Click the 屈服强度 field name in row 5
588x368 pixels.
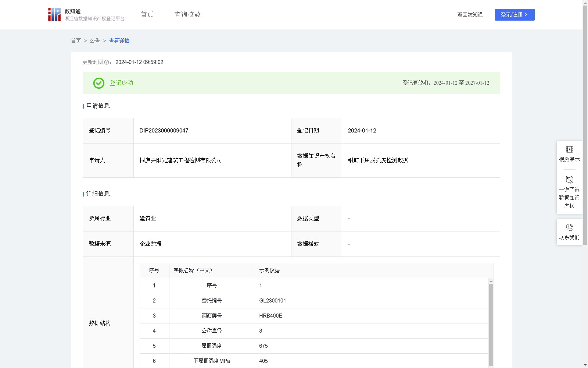point(212,346)
